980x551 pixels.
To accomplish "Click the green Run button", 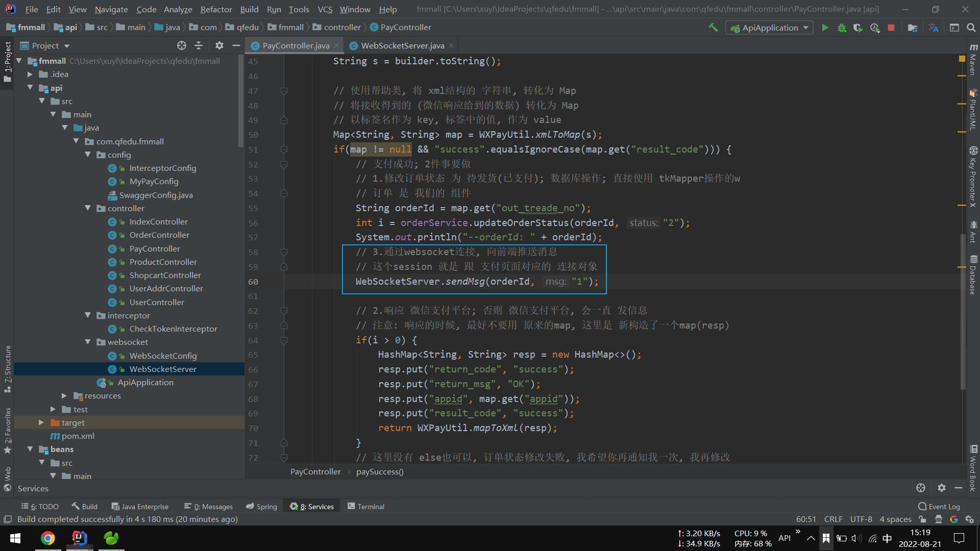I will [825, 28].
